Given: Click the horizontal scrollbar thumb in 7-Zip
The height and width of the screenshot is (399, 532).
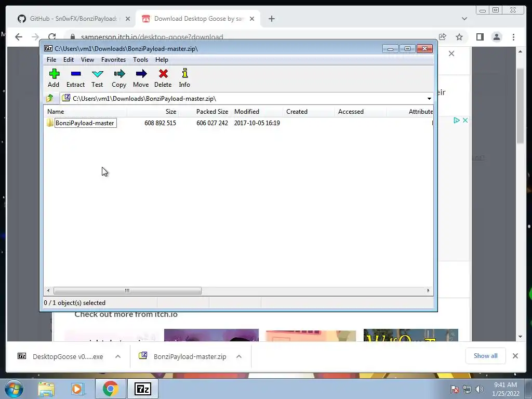Looking at the screenshot, I should (127, 291).
